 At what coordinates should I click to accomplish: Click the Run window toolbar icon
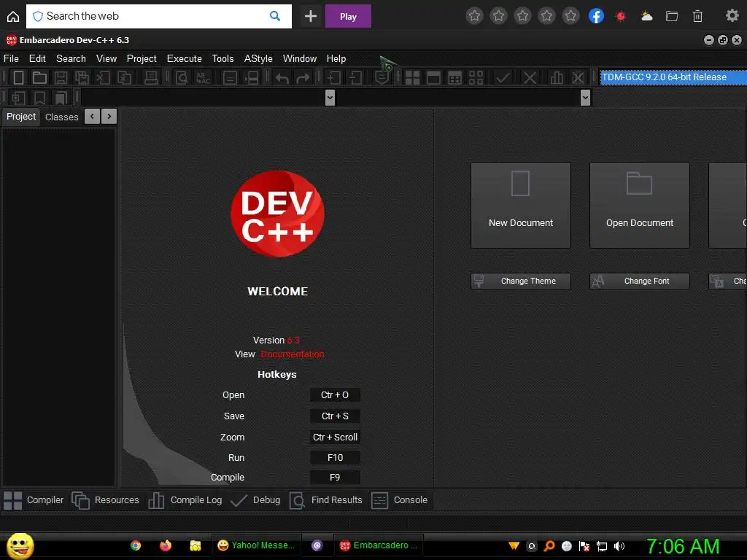tap(433, 77)
